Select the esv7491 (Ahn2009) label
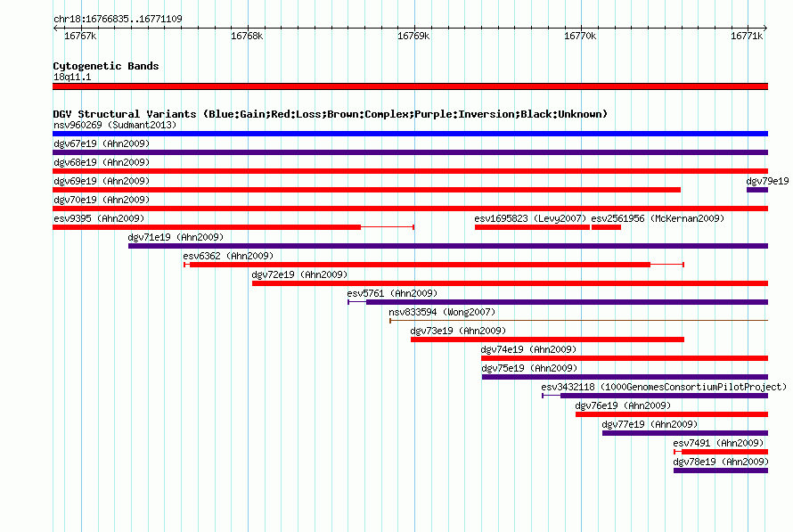 pos(718,443)
